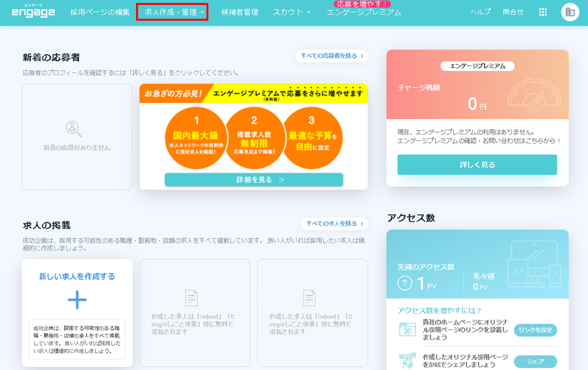Open 採用ページの編集 menu

point(100,12)
